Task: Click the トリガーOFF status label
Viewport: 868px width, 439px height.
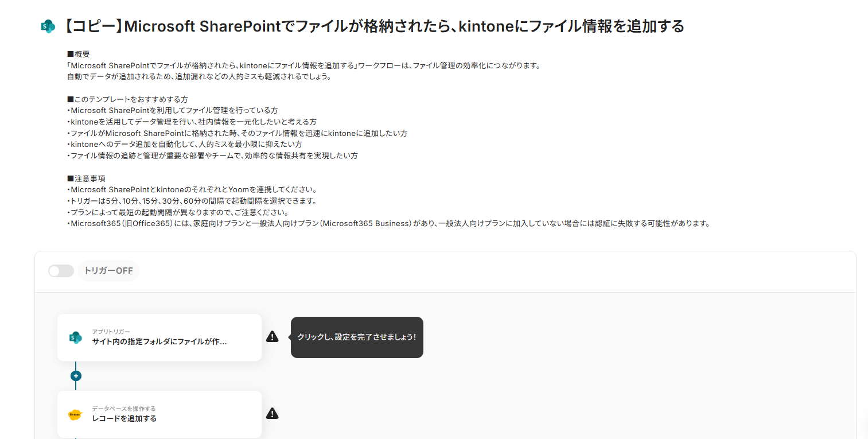Action: (108, 271)
